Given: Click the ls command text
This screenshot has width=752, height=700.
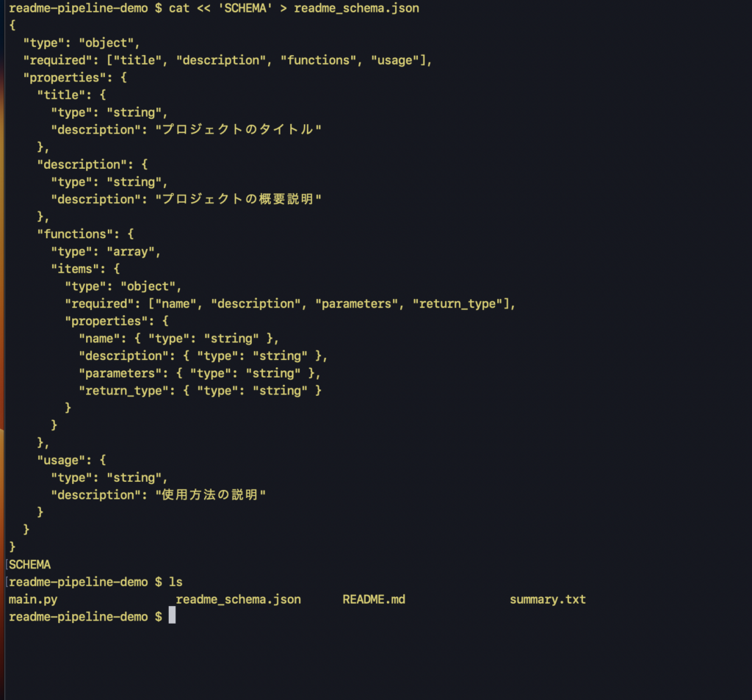Looking at the screenshot, I should [x=176, y=582].
